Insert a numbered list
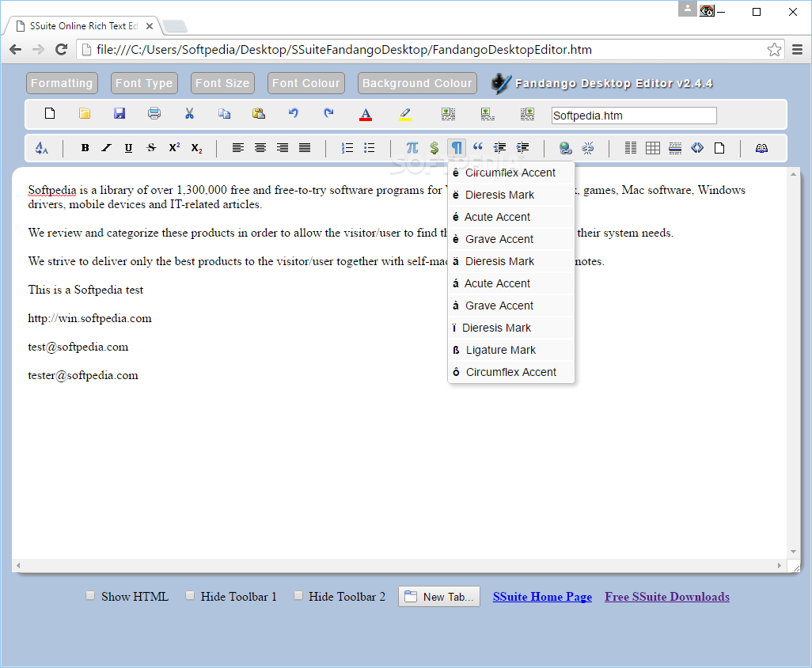 point(347,148)
